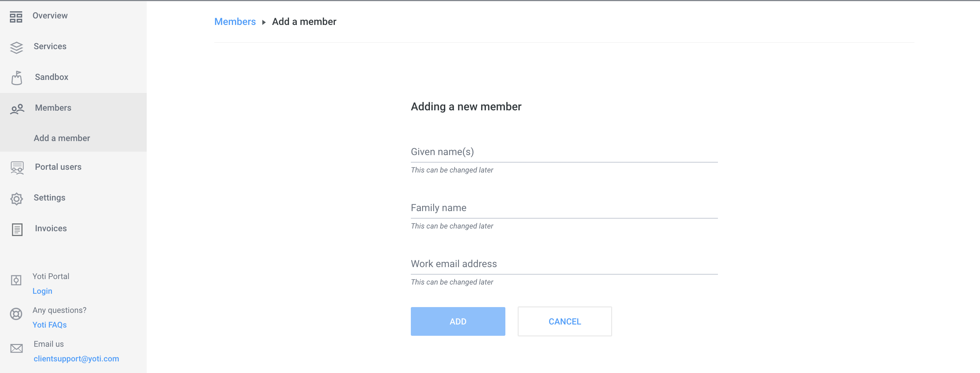Click the Email us envelope icon
The image size is (980, 373).
pyautogui.click(x=16, y=348)
